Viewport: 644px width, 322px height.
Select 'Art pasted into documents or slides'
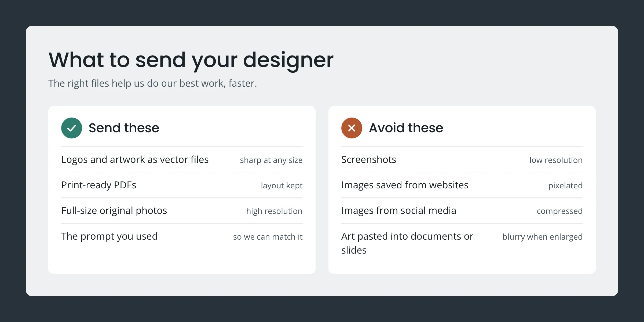[407, 243]
